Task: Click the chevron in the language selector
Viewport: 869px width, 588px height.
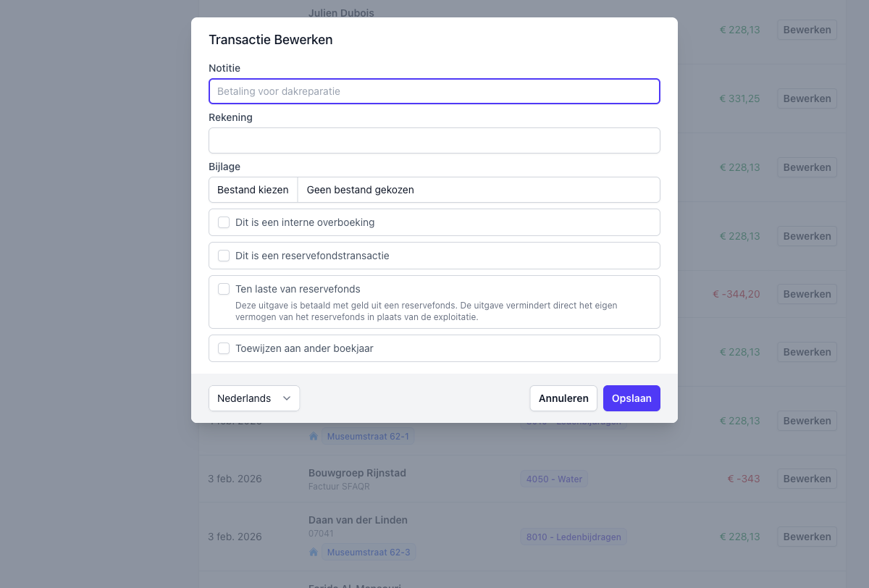Action: coord(287,398)
